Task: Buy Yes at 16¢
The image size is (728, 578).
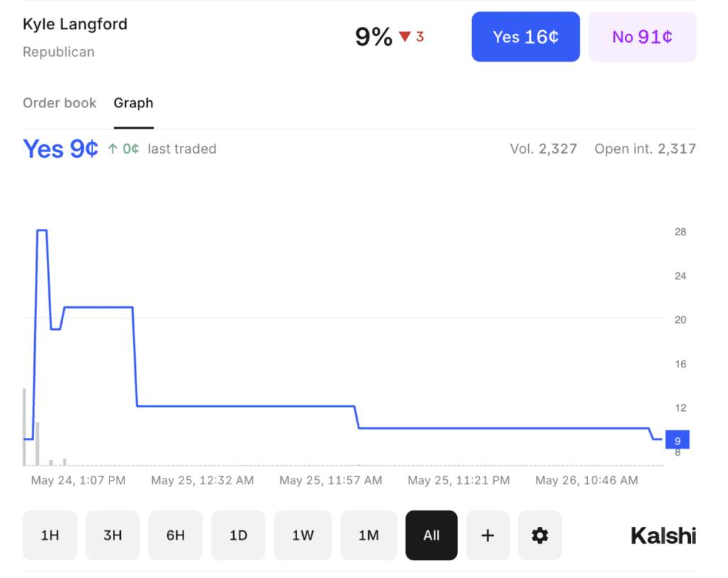Action: [x=525, y=37]
